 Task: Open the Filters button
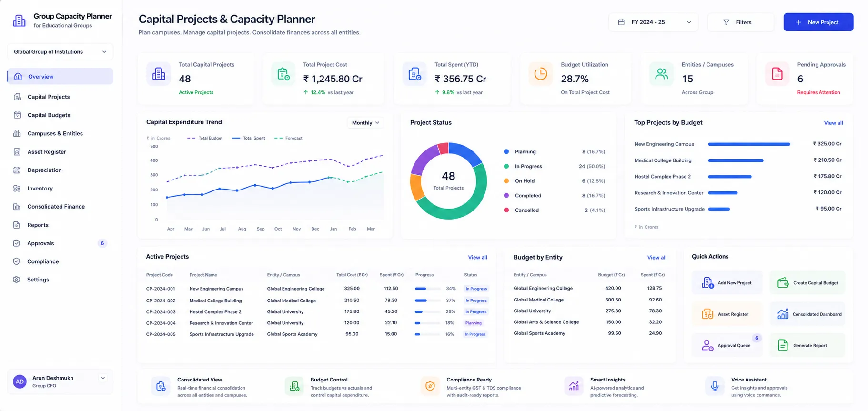740,22
